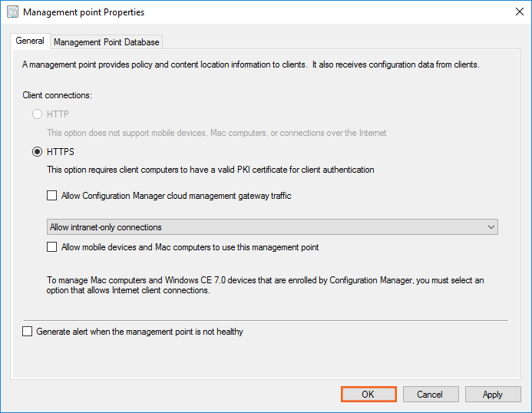Click the Cancel button
The height and width of the screenshot is (413, 532).
pos(430,395)
